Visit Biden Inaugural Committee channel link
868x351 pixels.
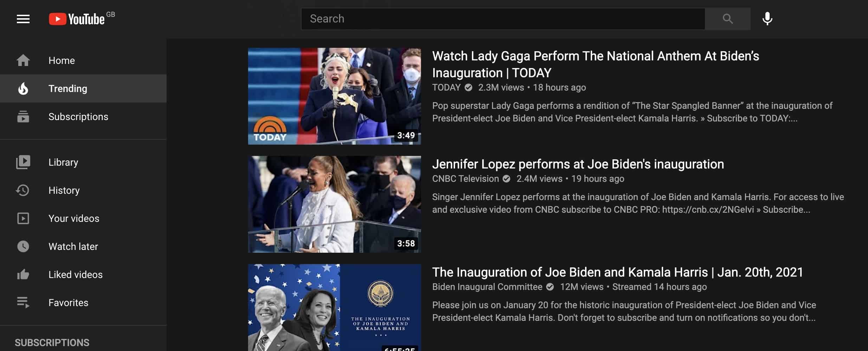487,287
